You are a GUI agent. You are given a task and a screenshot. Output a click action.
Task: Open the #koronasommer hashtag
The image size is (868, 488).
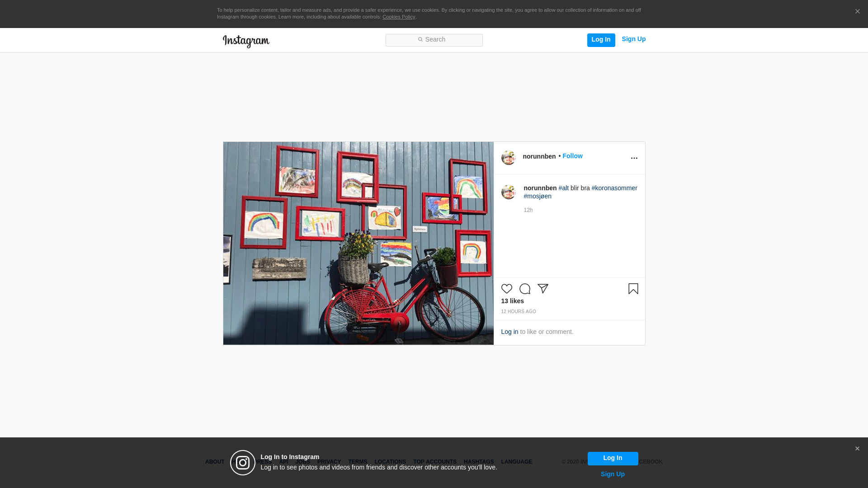(x=614, y=188)
